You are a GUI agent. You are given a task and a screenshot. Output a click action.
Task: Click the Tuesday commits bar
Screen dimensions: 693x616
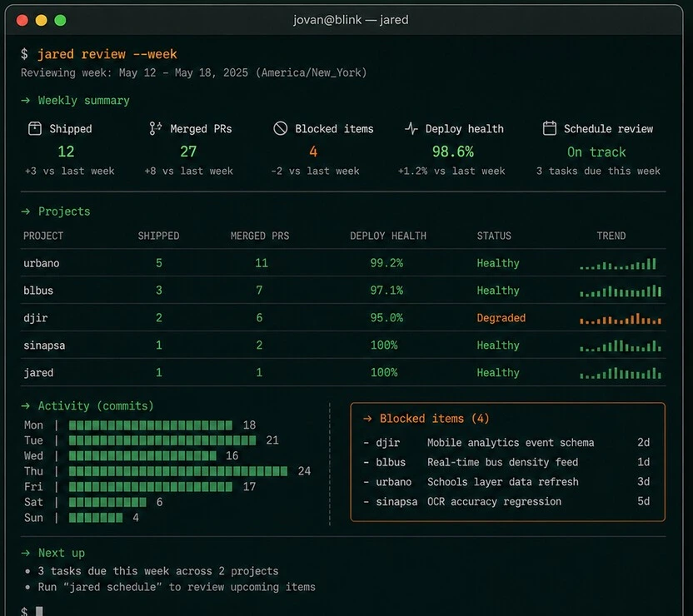tap(162, 440)
